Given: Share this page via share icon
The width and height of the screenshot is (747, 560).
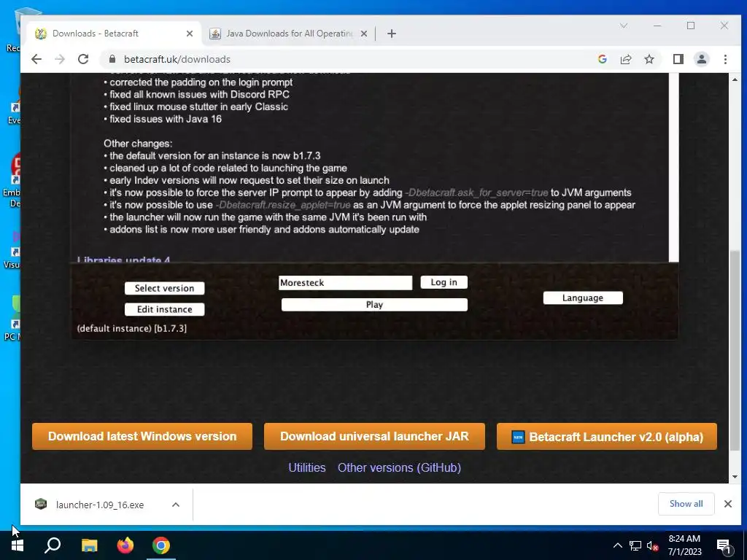Looking at the screenshot, I should tap(625, 59).
